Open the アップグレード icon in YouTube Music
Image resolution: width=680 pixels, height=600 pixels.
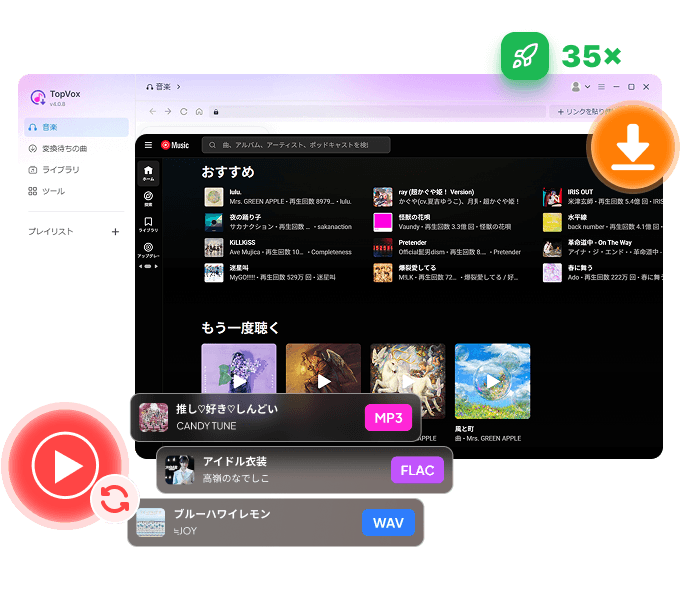[148, 250]
